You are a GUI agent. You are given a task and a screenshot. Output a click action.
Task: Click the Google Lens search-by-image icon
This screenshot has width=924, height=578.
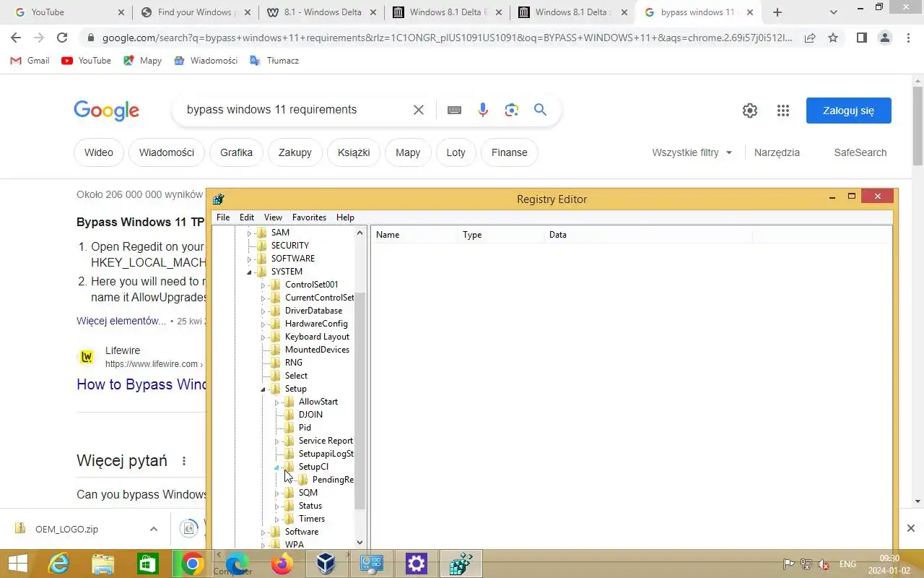tap(512, 110)
